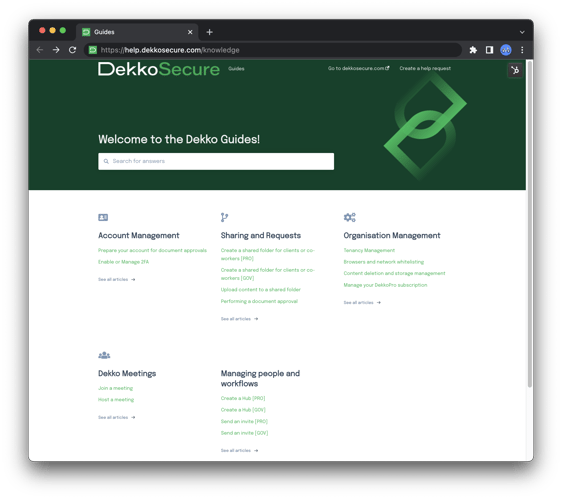This screenshot has width=562, height=499.
Task: Open Go to dekkosecure.com link
Action: coord(358,68)
